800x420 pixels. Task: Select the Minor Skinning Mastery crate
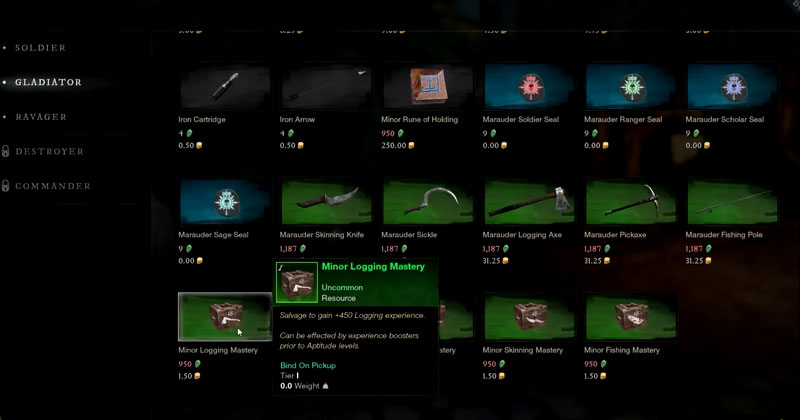click(529, 317)
